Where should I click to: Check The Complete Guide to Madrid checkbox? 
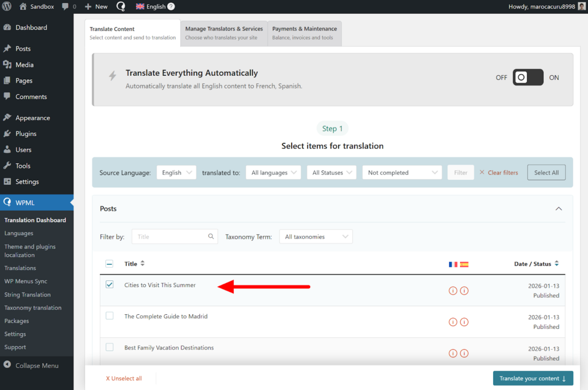[110, 316]
